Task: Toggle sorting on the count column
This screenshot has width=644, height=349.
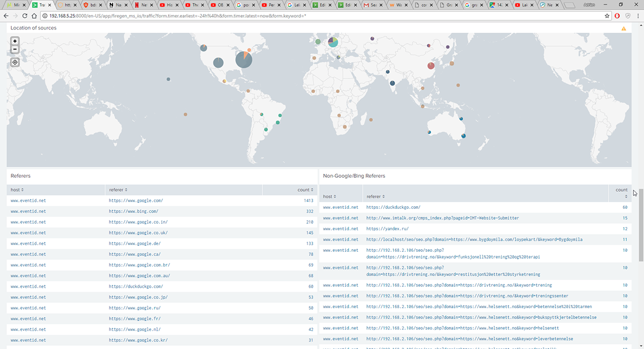Action: coord(306,190)
